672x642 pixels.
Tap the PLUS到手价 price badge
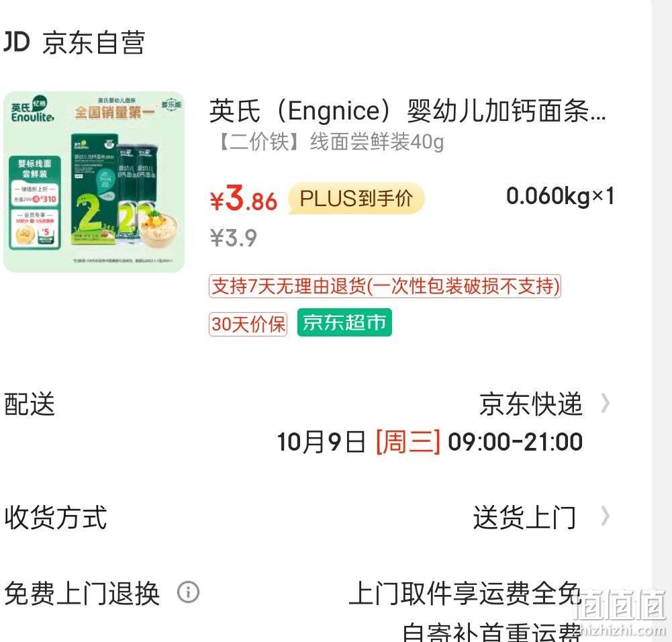click(356, 198)
